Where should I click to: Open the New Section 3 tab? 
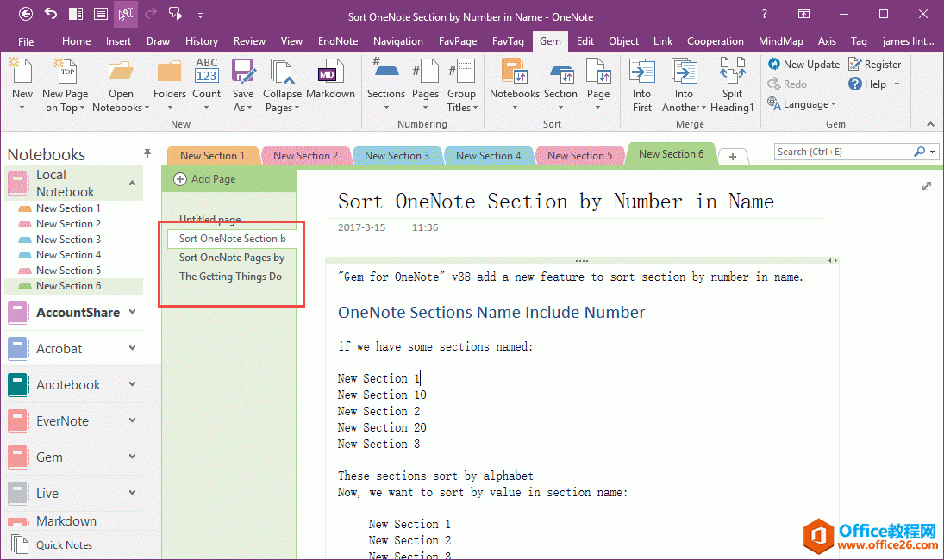click(397, 155)
